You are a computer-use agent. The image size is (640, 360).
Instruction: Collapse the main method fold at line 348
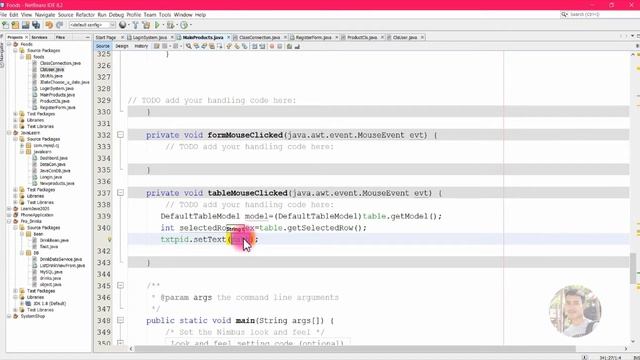(120, 320)
